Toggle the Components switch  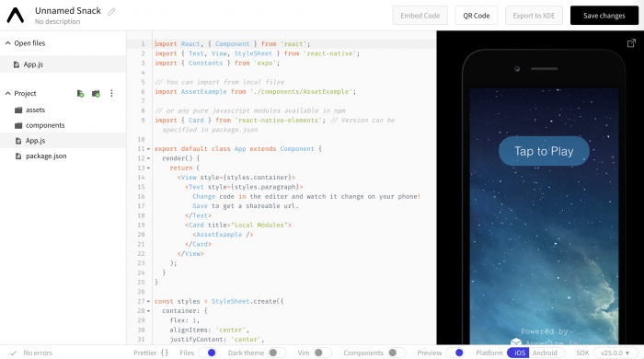[x=397, y=353]
